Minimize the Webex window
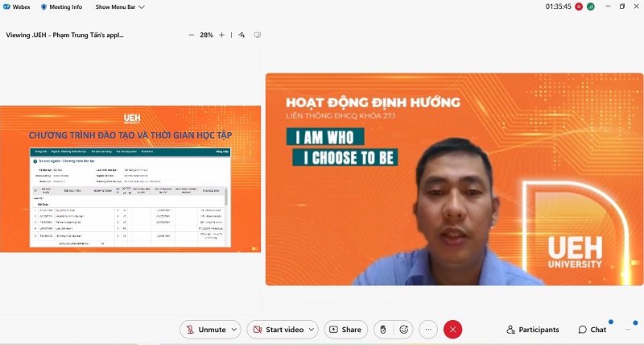The width and height of the screenshot is (644, 345). pos(609,6)
